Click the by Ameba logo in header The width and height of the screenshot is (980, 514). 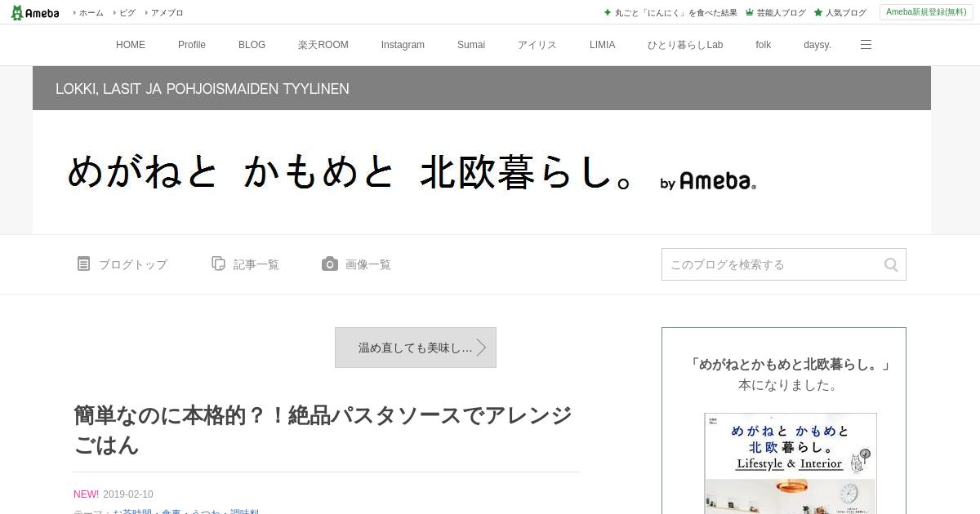point(708,181)
